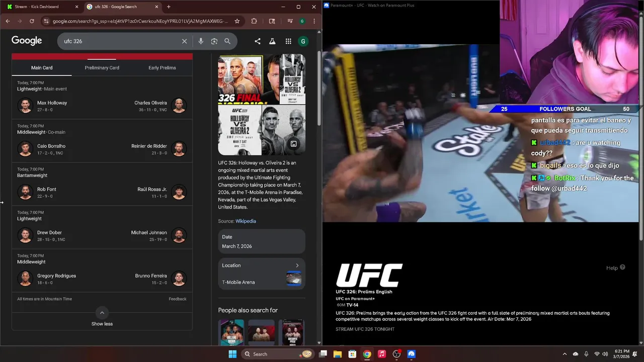The image size is (644, 362).
Task: Open Chrome extensions puzzle icon
Action: pos(254,21)
